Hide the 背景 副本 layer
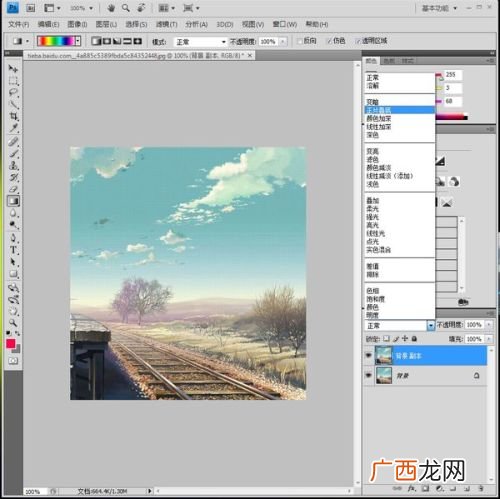Image resolution: width=500 pixels, height=499 pixels. pos(368,355)
